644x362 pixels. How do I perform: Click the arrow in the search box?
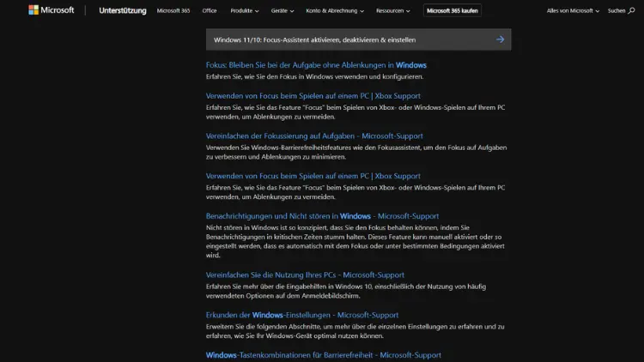point(500,39)
